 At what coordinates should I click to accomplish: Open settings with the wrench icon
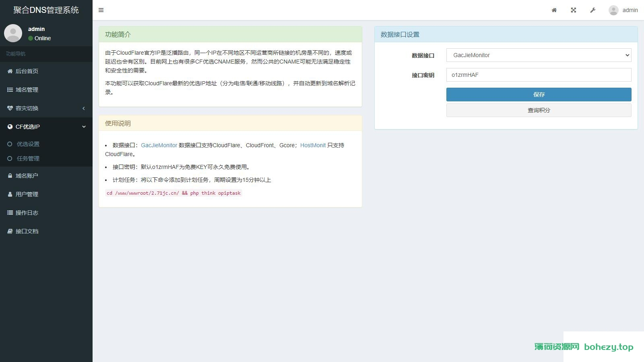(593, 10)
